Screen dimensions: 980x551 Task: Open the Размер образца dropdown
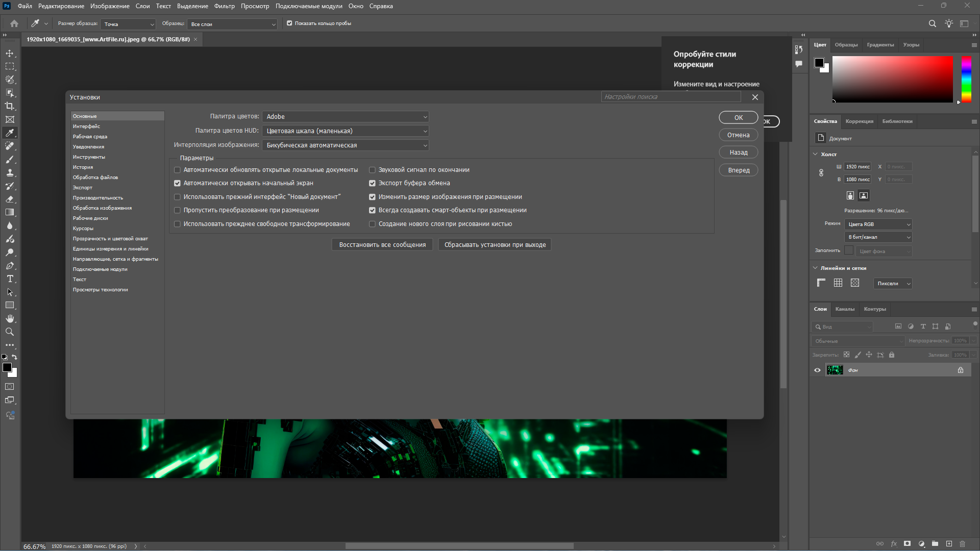128,24
